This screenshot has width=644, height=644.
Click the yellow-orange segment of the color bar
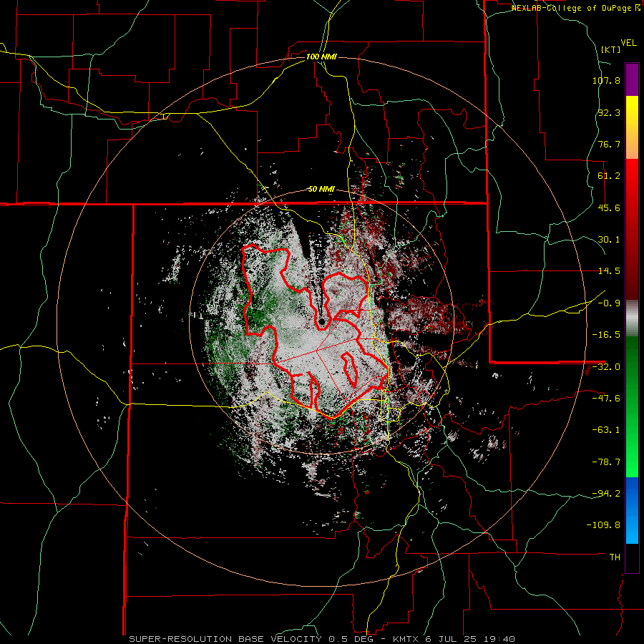click(632, 127)
